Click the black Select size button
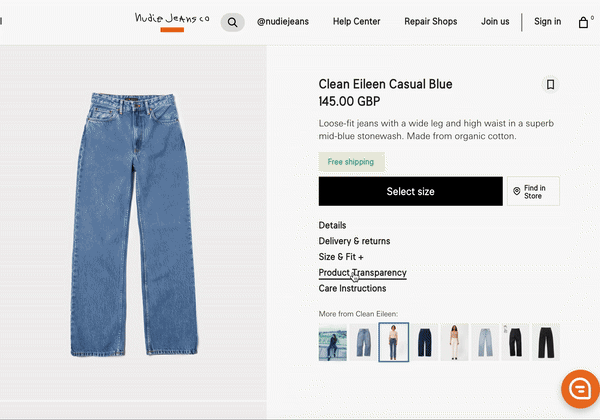The image size is (600, 420). coord(411,191)
